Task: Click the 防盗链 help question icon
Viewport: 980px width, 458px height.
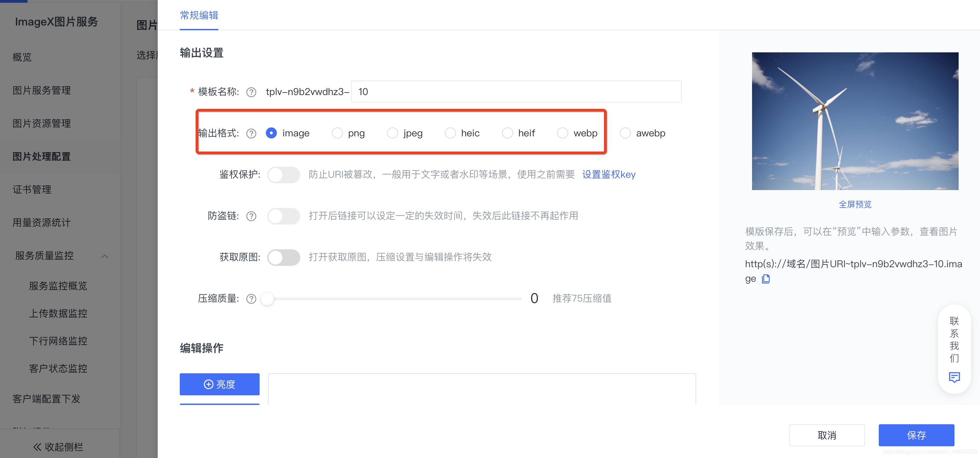Action: click(251, 216)
